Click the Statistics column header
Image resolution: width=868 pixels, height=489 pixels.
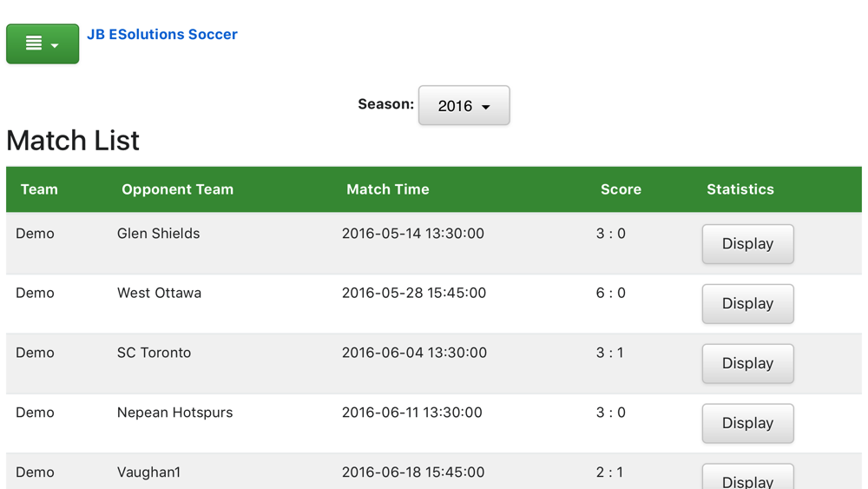point(740,189)
